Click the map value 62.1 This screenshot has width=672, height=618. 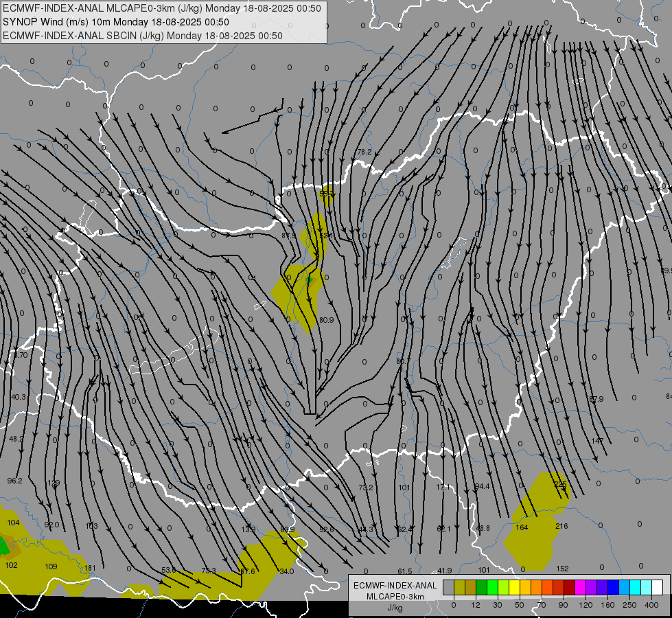pyautogui.click(x=443, y=529)
